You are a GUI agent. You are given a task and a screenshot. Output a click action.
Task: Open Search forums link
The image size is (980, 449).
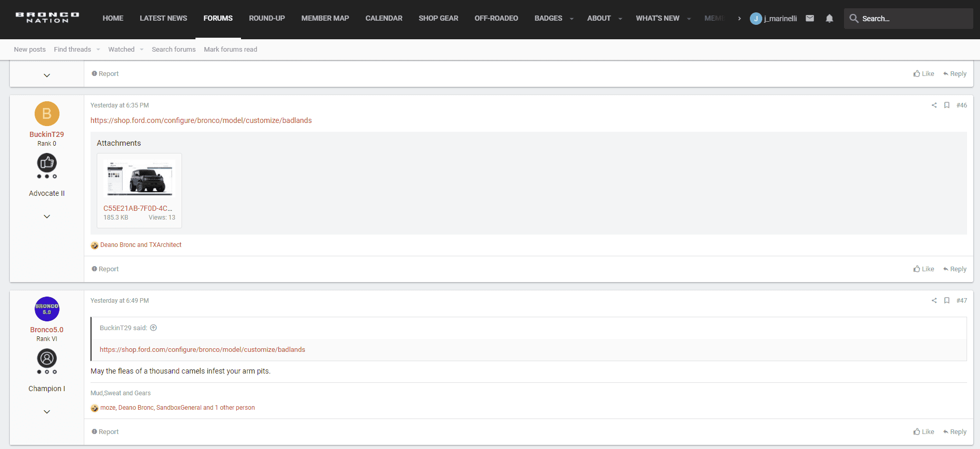pos(174,50)
